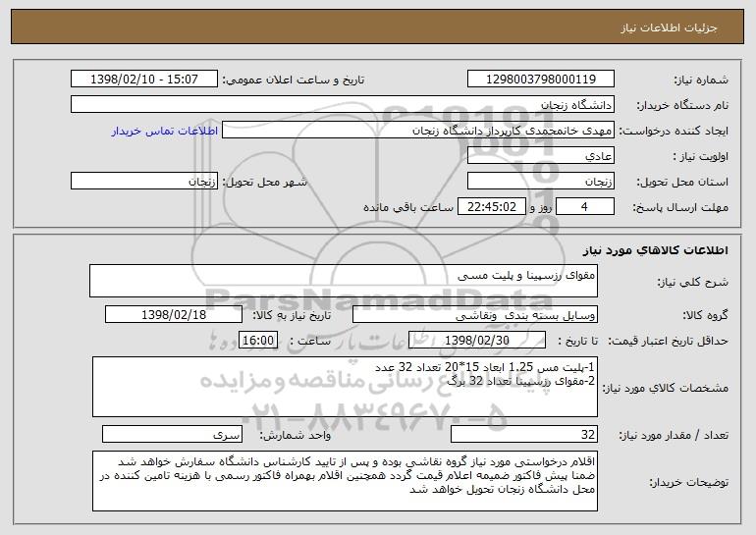This screenshot has height=535, width=756.
Task: Click the label شماره نیاز
Action: (701, 80)
